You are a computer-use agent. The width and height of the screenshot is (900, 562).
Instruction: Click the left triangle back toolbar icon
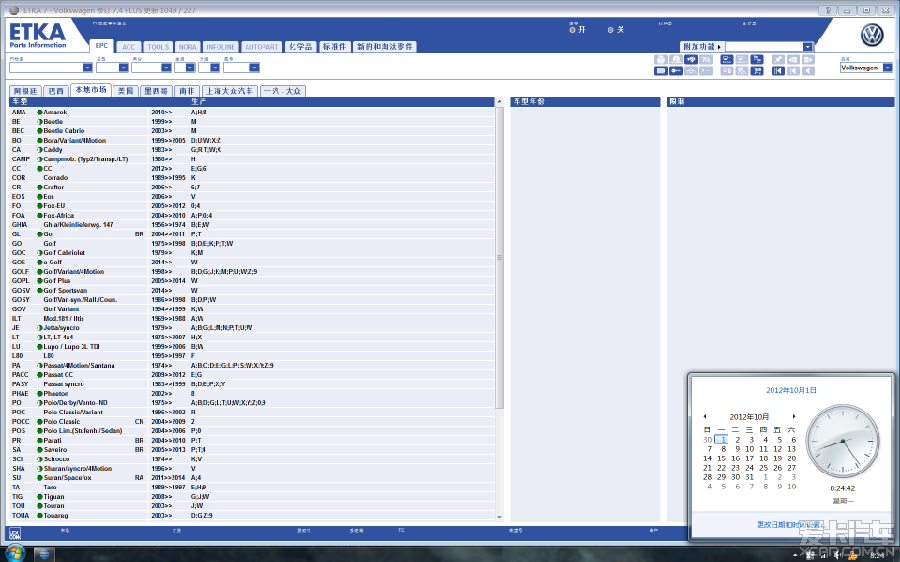coord(808,71)
